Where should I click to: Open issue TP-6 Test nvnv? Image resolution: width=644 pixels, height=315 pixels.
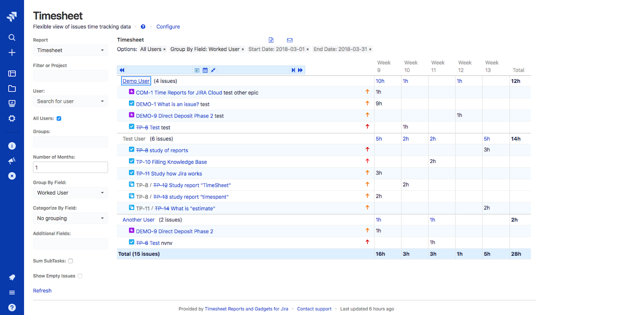pyautogui.click(x=148, y=243)
